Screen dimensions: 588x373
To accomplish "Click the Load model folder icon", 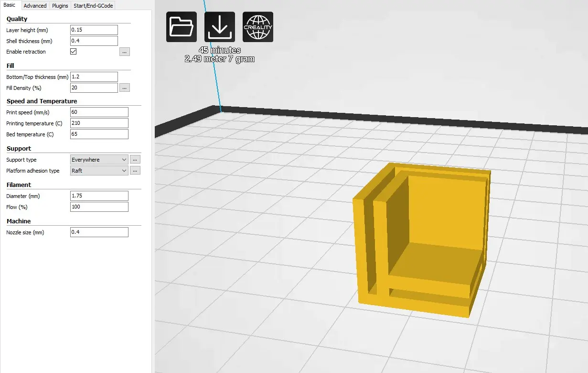I will pos(182,27).
